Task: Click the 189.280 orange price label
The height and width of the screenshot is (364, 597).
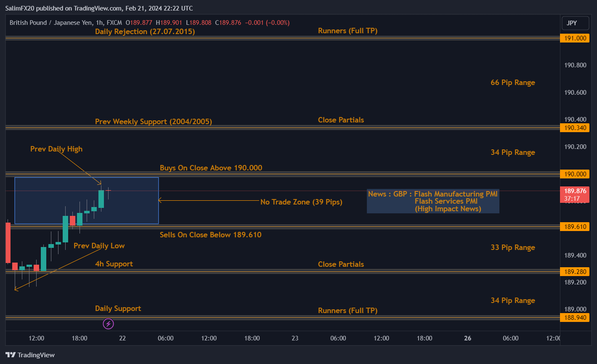Action: tap(575, 272)
